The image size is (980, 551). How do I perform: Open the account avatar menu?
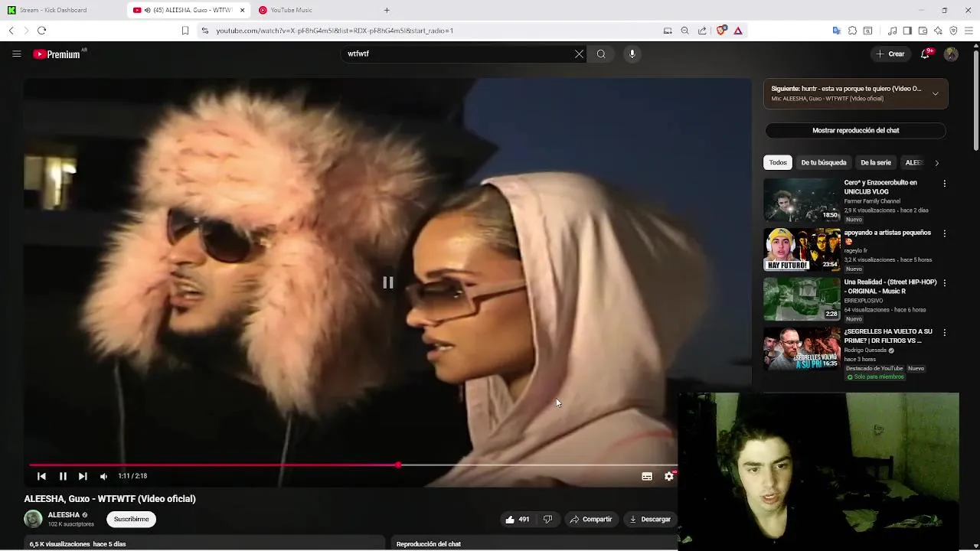pos(951,54)
